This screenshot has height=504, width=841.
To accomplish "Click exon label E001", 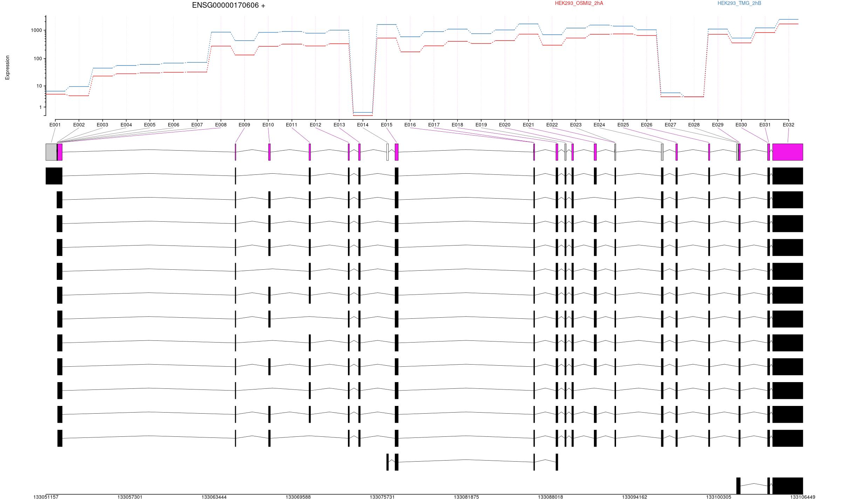I will coord(55,125).
